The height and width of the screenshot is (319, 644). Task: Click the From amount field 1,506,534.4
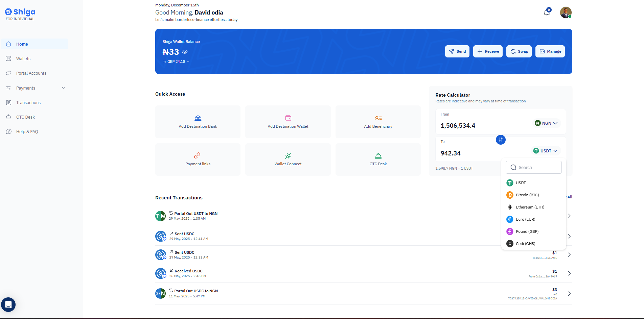click(x=458, y=126)
